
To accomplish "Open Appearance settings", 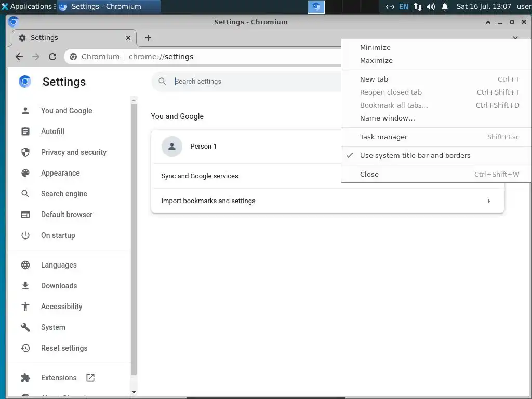I will [60, 173].
